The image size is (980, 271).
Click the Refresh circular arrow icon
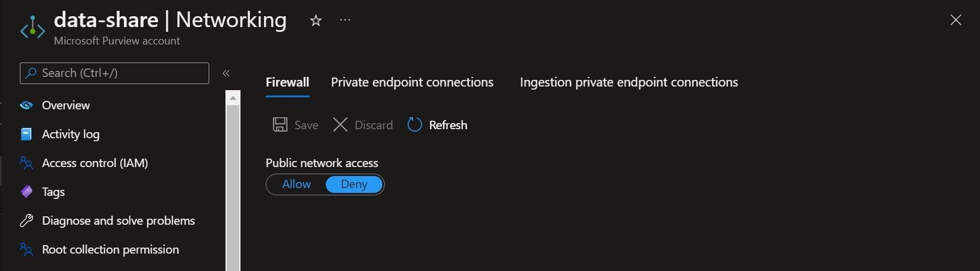point(415,125)
